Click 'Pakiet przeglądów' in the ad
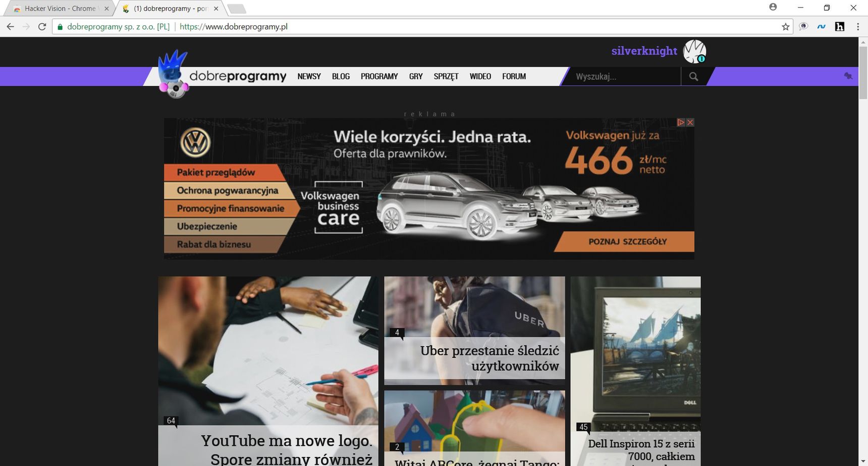868x466 pixels. (216, 172)
